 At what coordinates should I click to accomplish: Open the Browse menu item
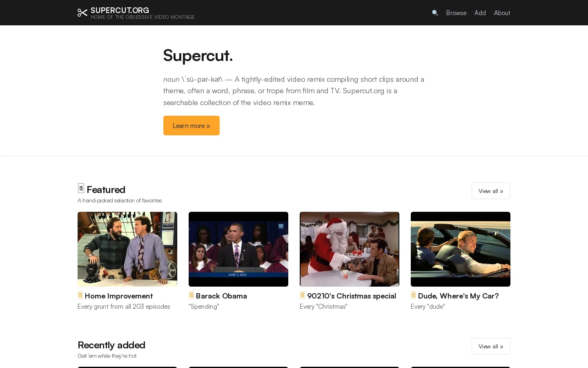456,13
